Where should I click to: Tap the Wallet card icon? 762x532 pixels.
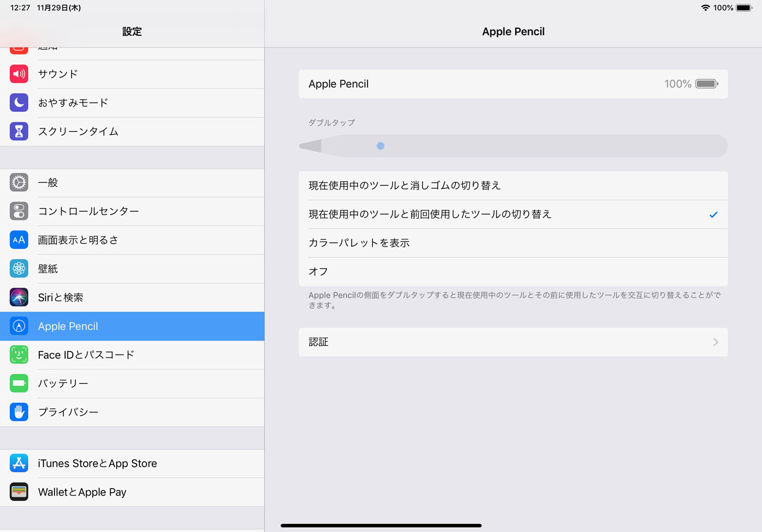tap(19, 492)
